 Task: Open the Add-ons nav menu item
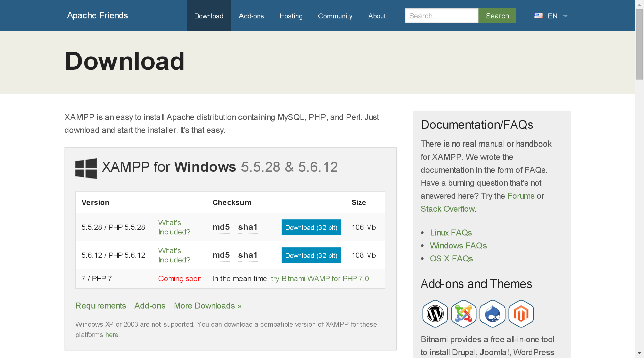[x=252, y=16]
